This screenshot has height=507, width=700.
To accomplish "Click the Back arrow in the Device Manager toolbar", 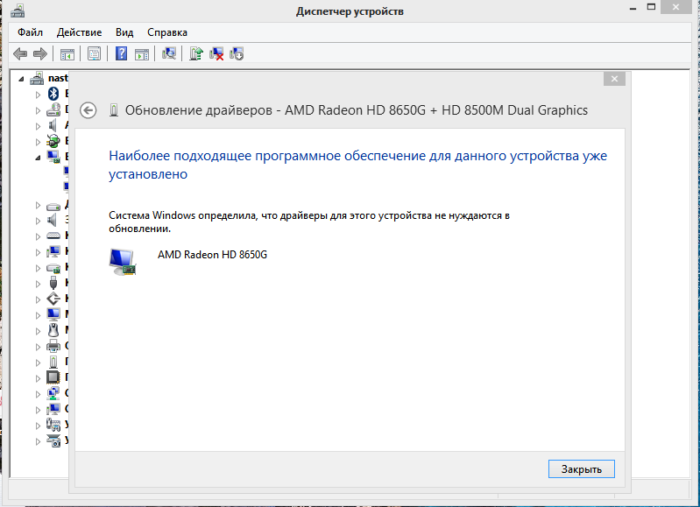I will coord(20,54).
